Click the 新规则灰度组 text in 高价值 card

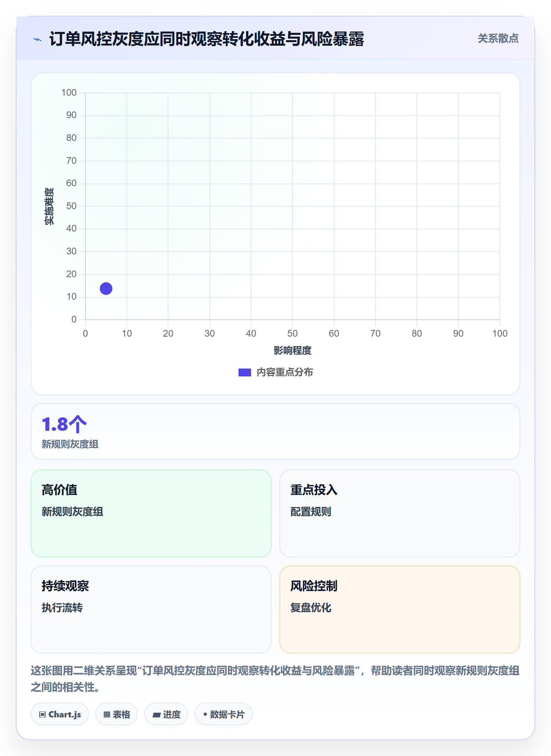point(72,511)
